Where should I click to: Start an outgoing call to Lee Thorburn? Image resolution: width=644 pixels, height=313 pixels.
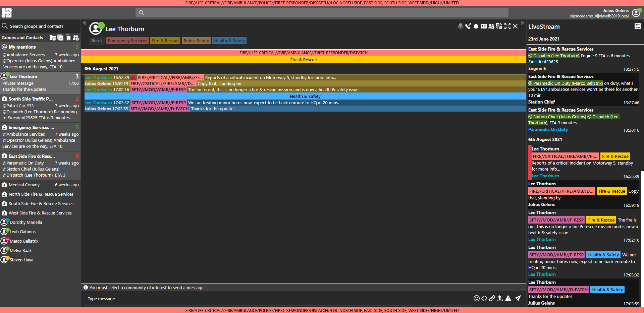[x=468, y=26]
